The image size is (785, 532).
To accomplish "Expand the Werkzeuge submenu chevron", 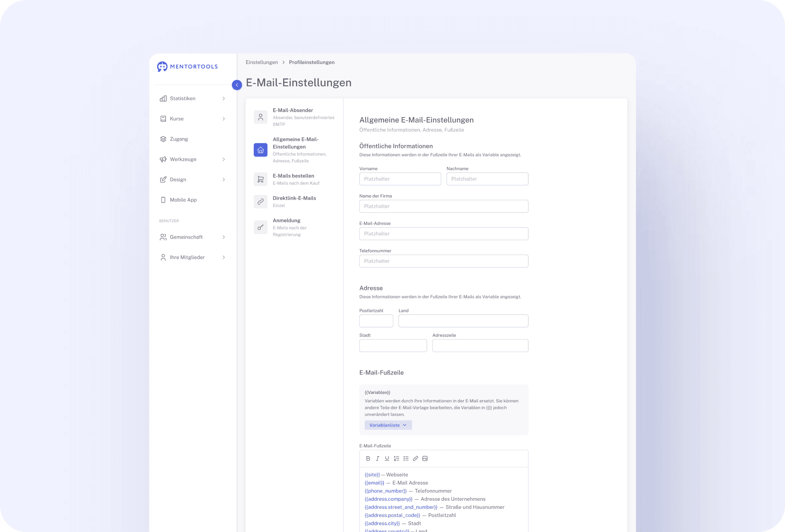I will [224, 159].
